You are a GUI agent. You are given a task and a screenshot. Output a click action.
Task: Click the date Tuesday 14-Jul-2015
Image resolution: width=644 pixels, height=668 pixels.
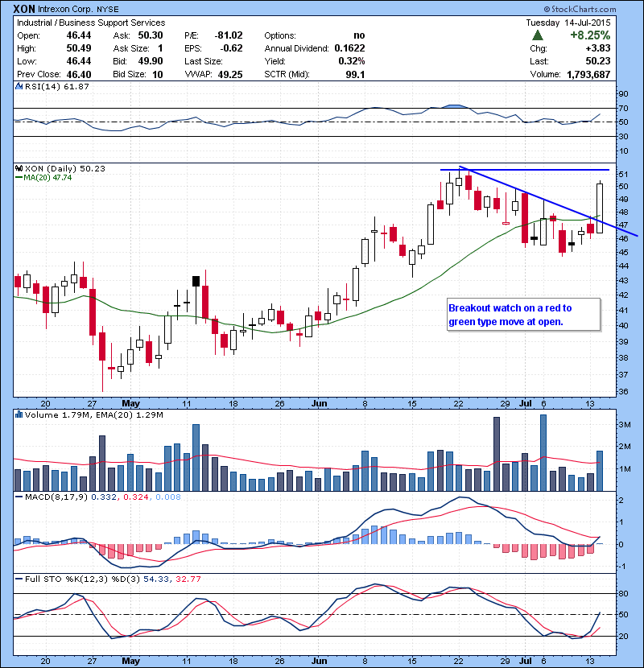click(568, 23)
